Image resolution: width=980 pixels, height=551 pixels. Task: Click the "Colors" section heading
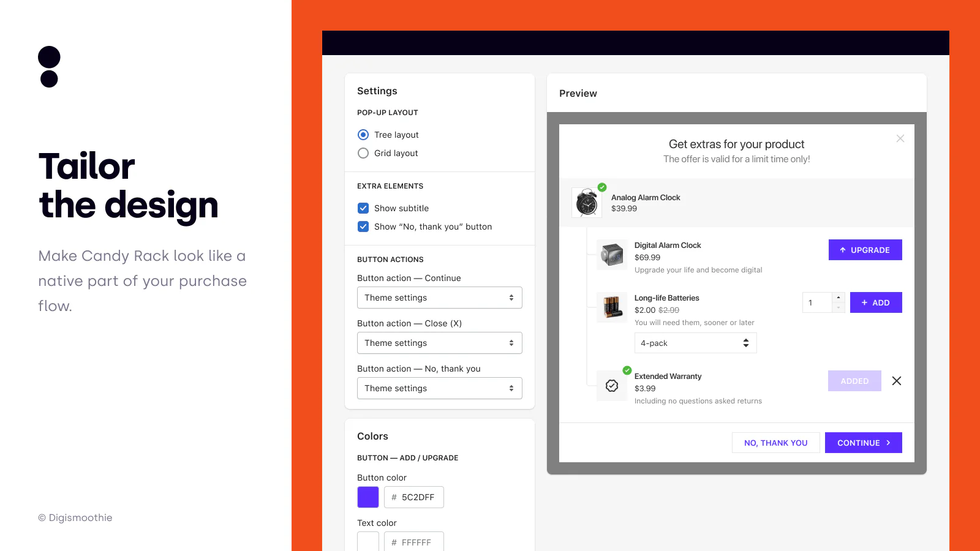coord(372,436)
